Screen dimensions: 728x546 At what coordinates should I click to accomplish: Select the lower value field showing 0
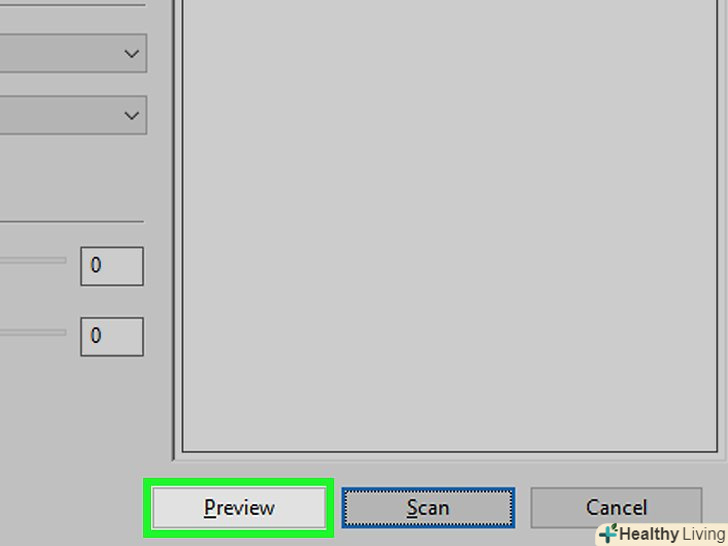click(x=112, y=337)
